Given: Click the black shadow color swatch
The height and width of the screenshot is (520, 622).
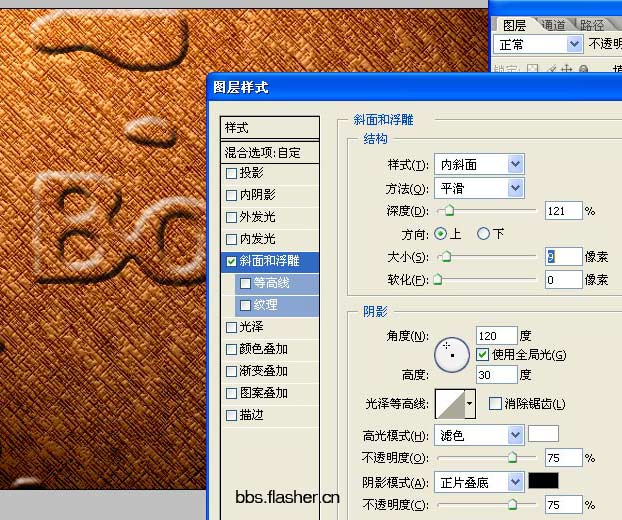Looking at the screenshot, I should point(543,480).
